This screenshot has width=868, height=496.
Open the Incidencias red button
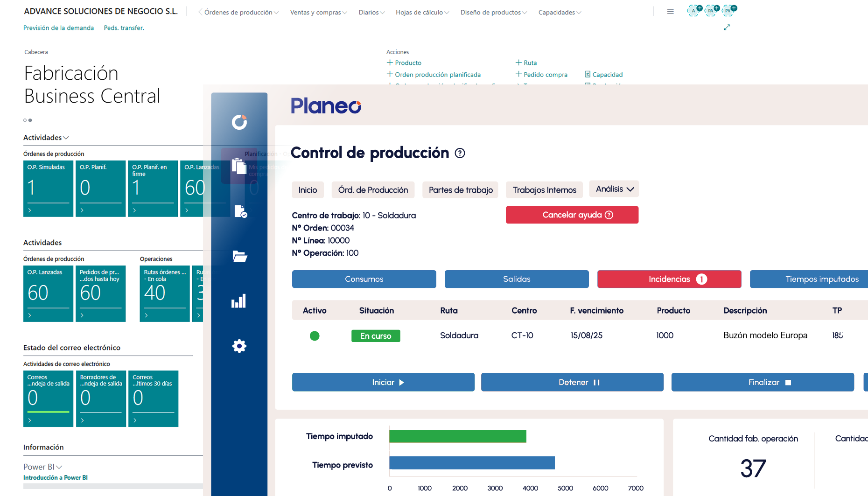click(x=669, y=279)
